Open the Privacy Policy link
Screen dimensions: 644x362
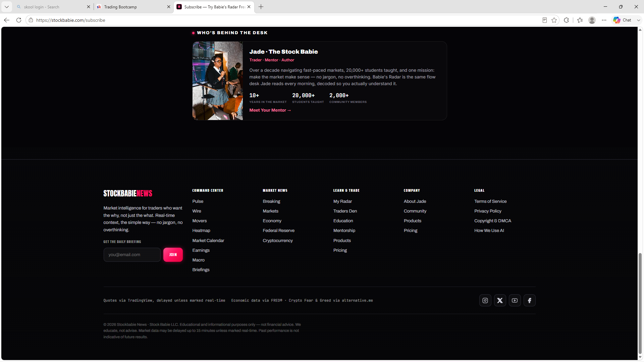(x=488, y=211)
